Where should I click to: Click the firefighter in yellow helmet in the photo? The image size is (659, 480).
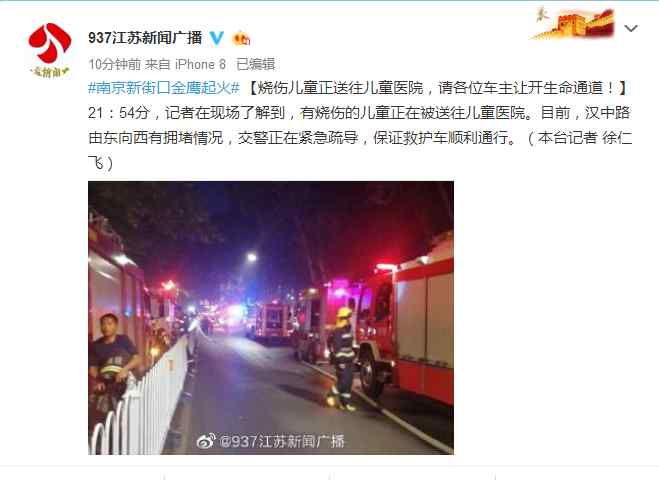tap(342, 358)
